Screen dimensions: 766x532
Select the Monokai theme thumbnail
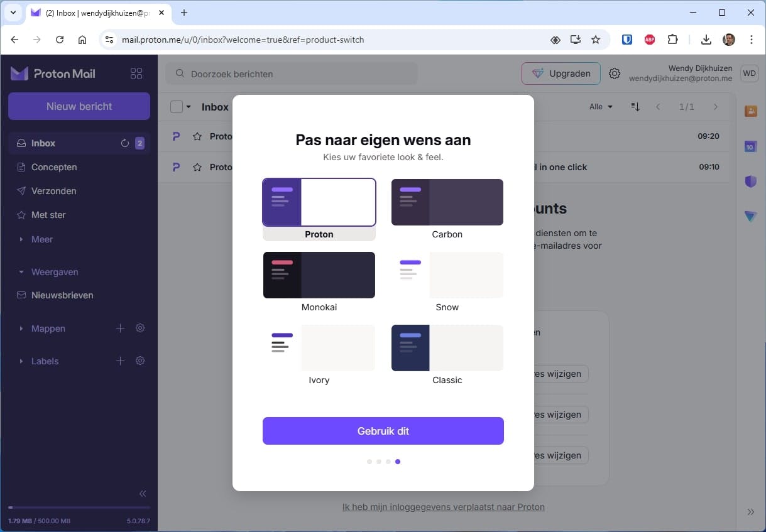[x=319, y=275]
